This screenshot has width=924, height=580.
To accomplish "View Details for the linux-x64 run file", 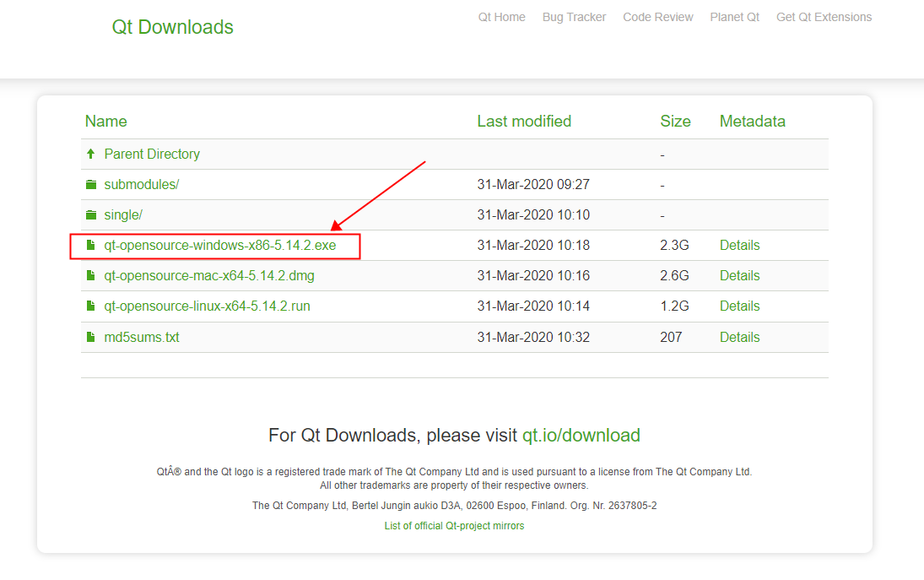I will 739,306.
